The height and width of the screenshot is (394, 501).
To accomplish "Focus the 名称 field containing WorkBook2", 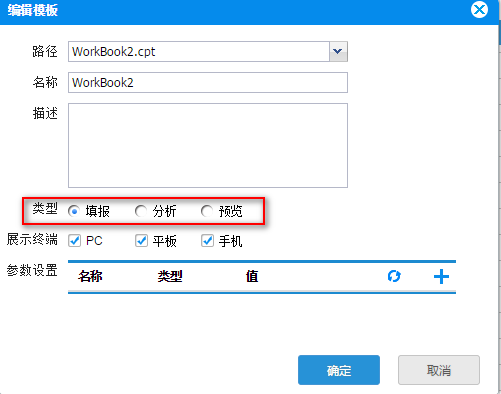I will click(x=208, y=82).
